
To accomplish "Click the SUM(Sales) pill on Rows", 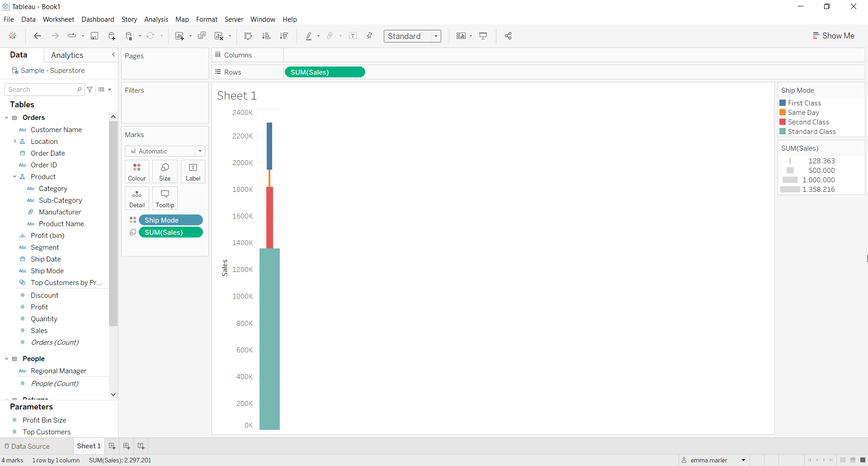I will [325, 72].
